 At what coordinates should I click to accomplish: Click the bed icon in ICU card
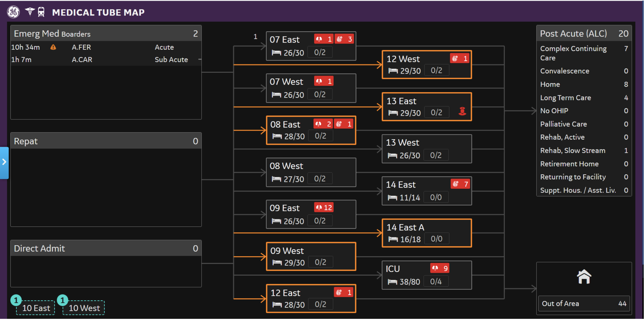click(392, 282)
